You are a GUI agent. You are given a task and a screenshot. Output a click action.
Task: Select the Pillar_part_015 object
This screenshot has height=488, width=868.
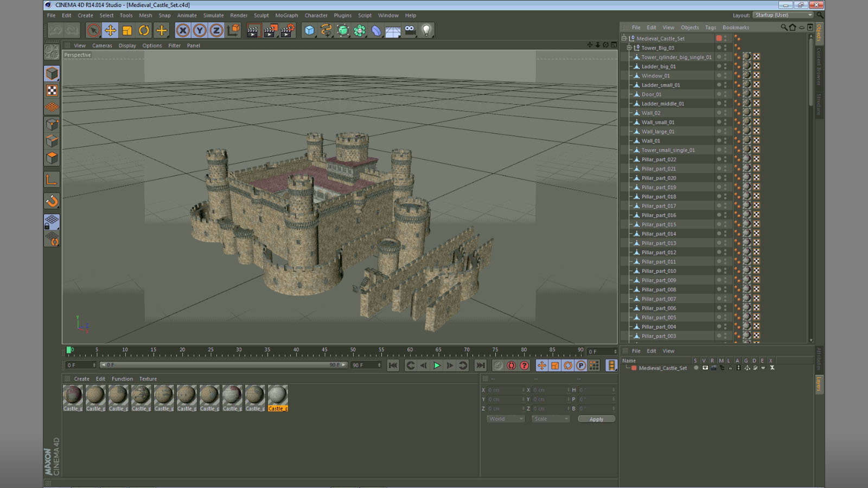[x=659, y=224]
